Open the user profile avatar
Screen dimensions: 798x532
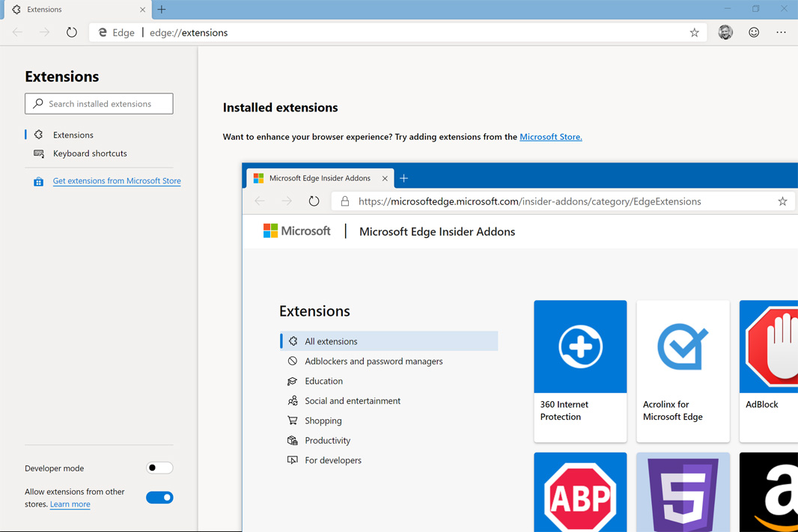coord(725,32)
